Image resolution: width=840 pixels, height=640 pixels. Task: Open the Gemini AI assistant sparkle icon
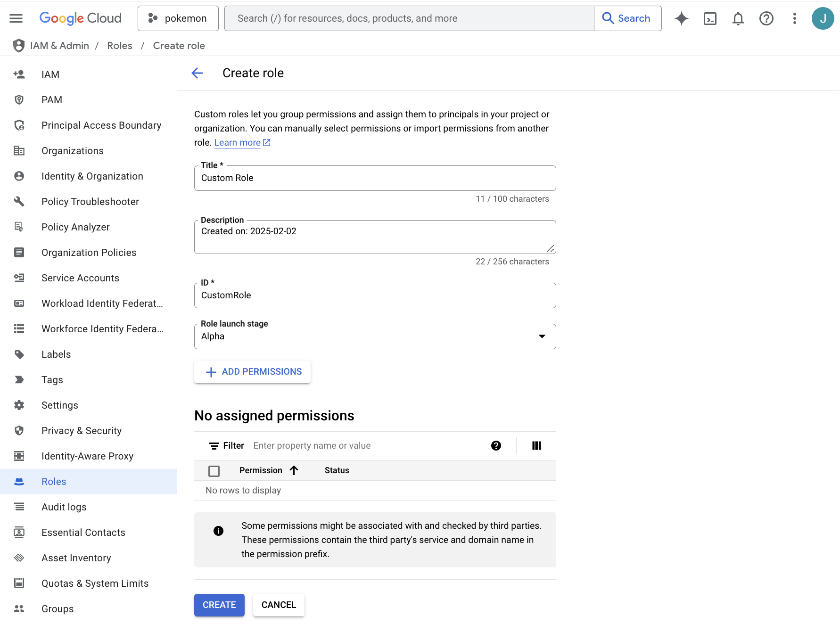point(681,18)
